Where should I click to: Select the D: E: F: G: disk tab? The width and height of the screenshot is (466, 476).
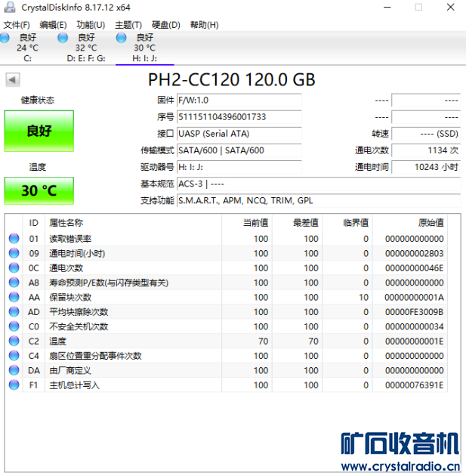pyautogui.click(x=86, y=48)
